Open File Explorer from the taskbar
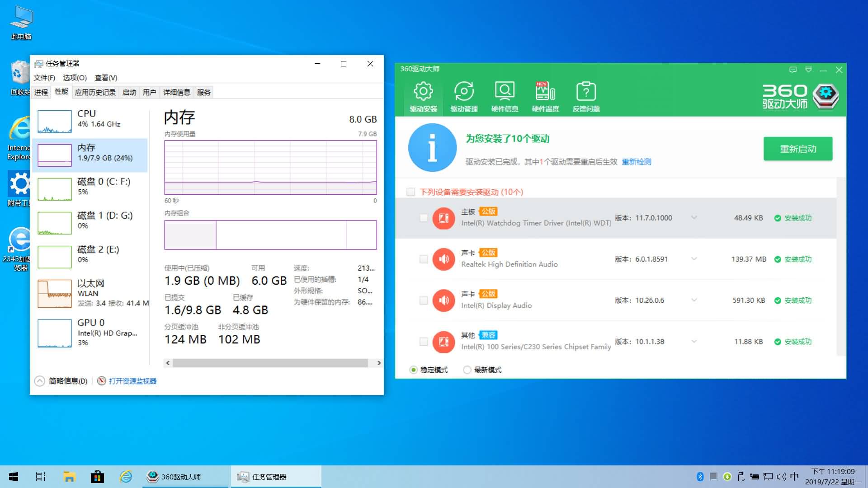 (69, 477)
